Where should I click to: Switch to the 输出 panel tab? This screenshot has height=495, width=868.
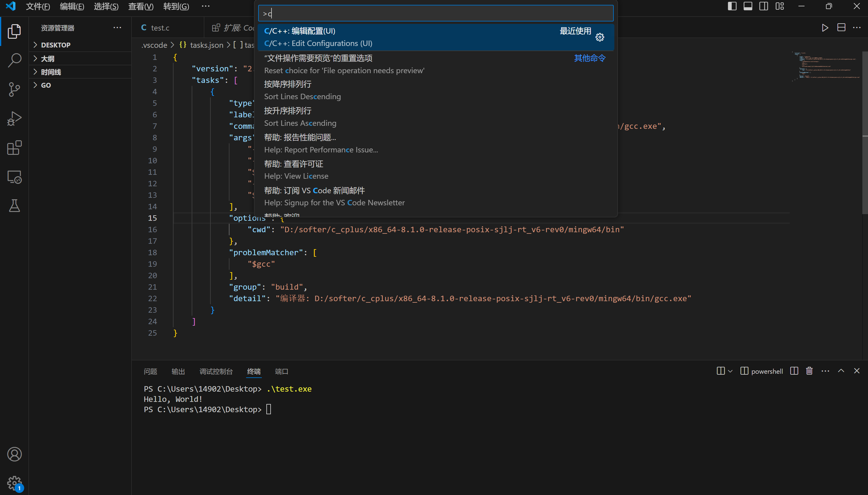[178, 371]
